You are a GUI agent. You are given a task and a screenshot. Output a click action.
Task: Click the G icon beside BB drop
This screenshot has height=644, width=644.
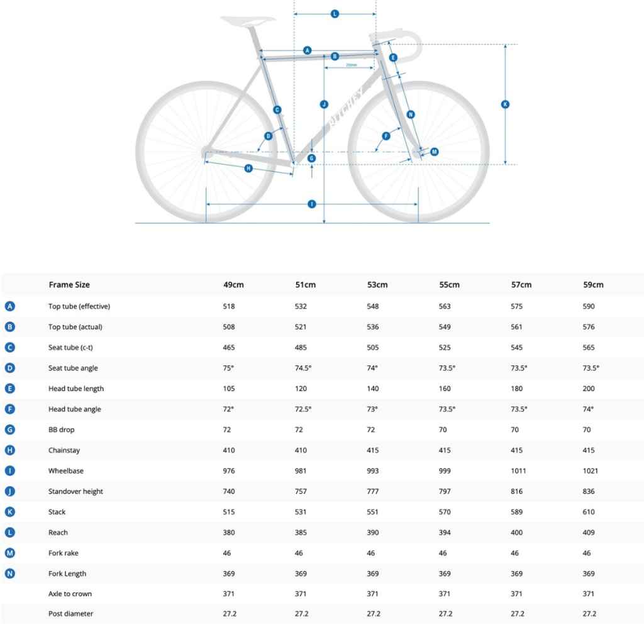click(x=10, y=429)
